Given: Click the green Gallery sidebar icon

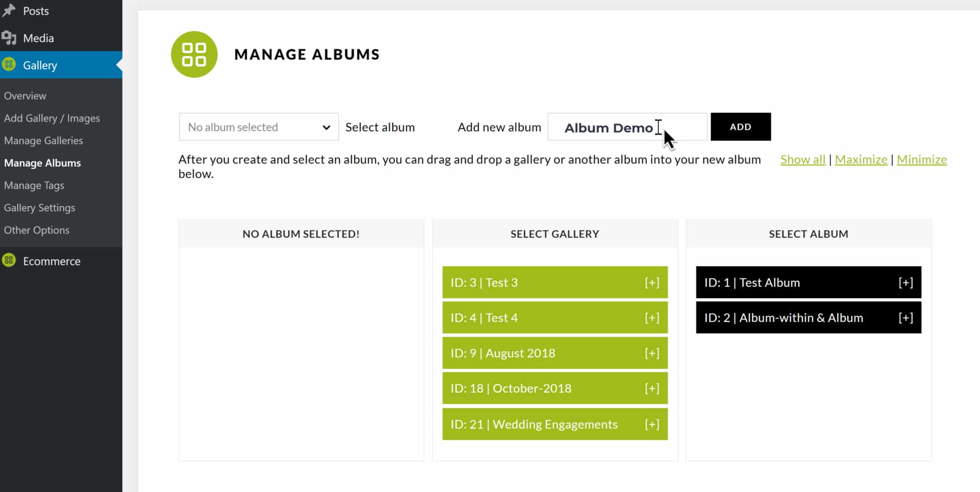Looking at the screenshot, I should click(9, 64).
